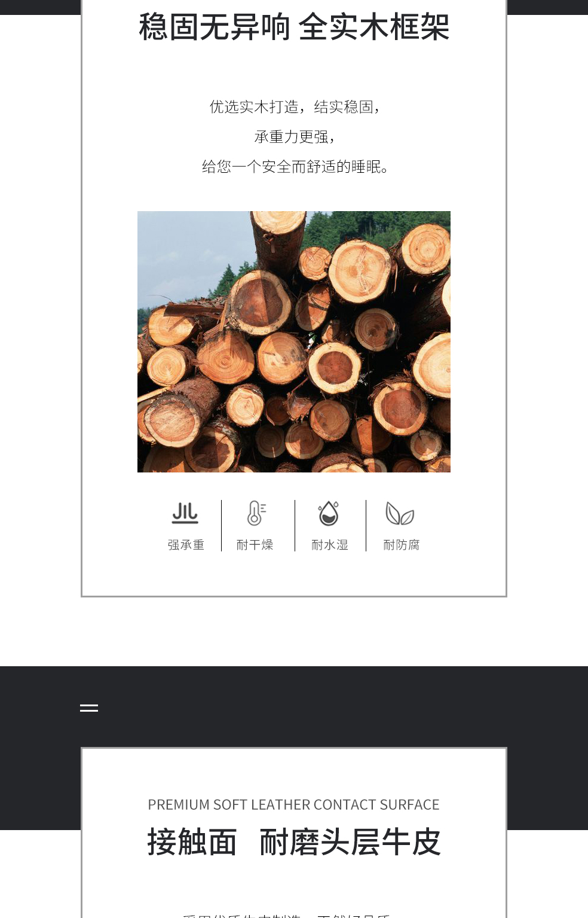This screenshot has height=918, width=588.
Task: Click PREMIUM SOFT LEATHER CONTACT SURFACE subtitle
Action: pos(293,805)
